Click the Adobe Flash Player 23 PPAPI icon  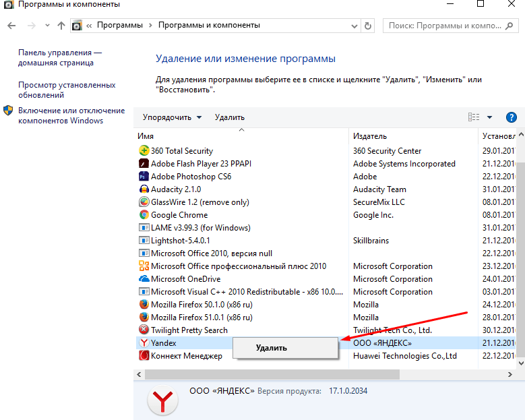tap(144, 163)
